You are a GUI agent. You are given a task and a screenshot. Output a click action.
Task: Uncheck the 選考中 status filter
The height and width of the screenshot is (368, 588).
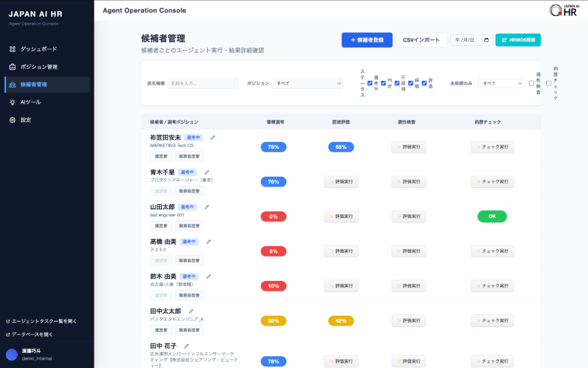point(369,84)
